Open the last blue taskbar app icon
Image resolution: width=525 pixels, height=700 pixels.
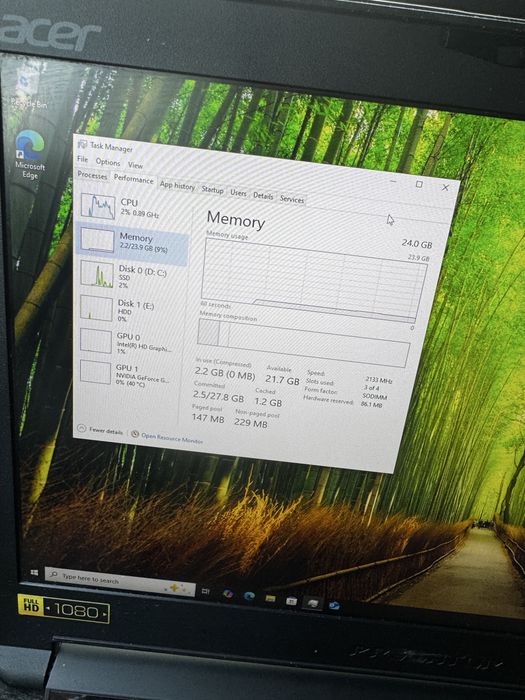[x=334, y=606]
